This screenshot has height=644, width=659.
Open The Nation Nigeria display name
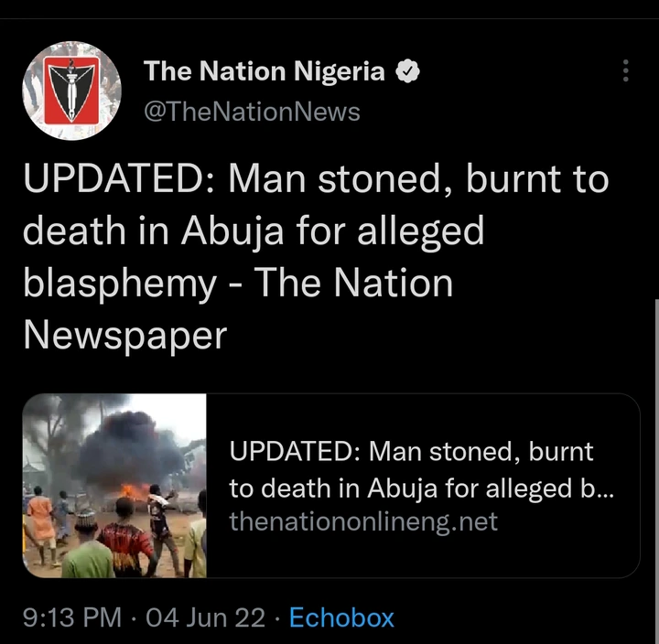tap(265, 72)
